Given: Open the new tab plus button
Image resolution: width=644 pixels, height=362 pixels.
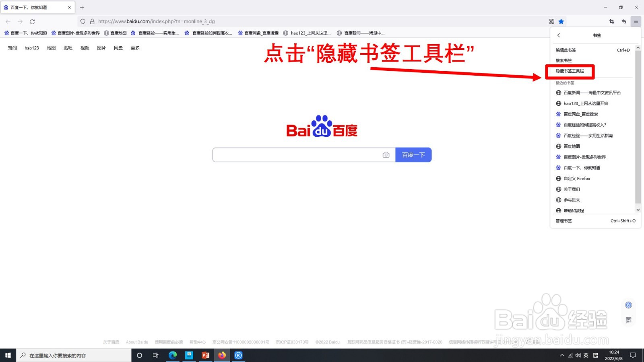Looking at the screenshot, I should pos(82,7).
